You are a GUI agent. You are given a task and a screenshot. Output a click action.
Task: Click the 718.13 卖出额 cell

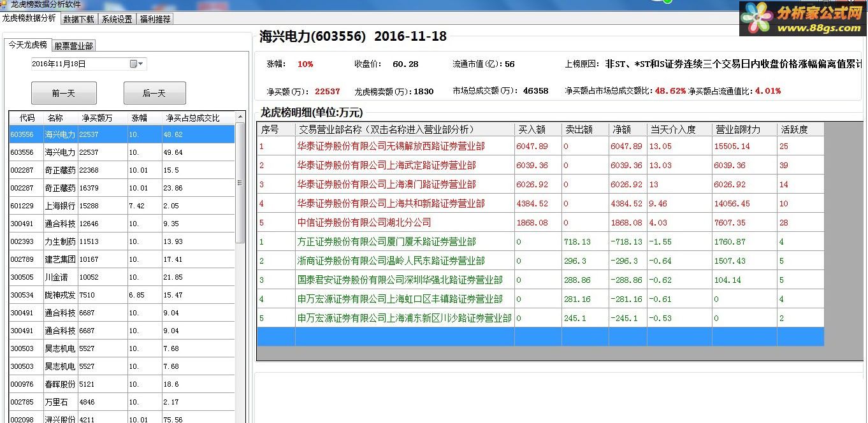pyautogui.click(x=585, y=241)
